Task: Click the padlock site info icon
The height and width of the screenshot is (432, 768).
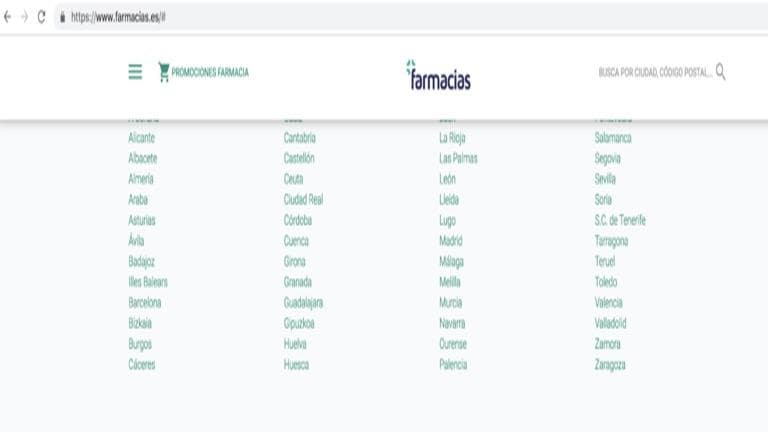Action: click(x=62, y=17)
